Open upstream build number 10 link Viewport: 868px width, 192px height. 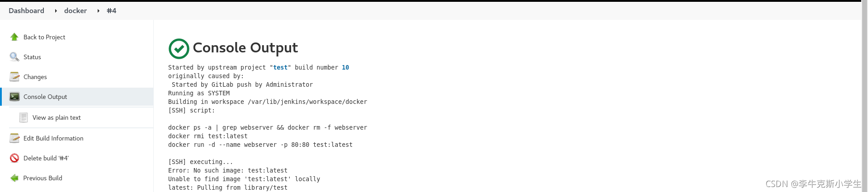click(x=345, y=68)
